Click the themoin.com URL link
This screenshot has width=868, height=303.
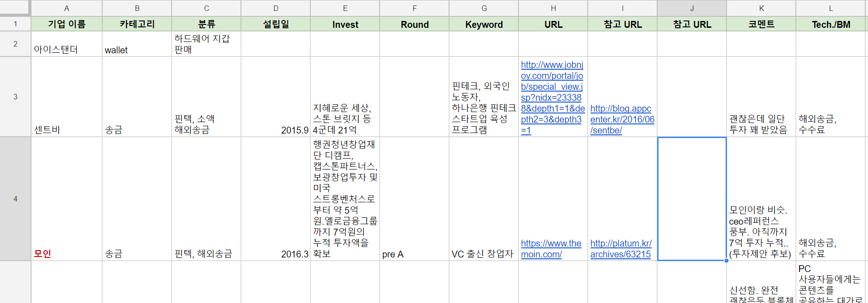[x=551, y=249]
